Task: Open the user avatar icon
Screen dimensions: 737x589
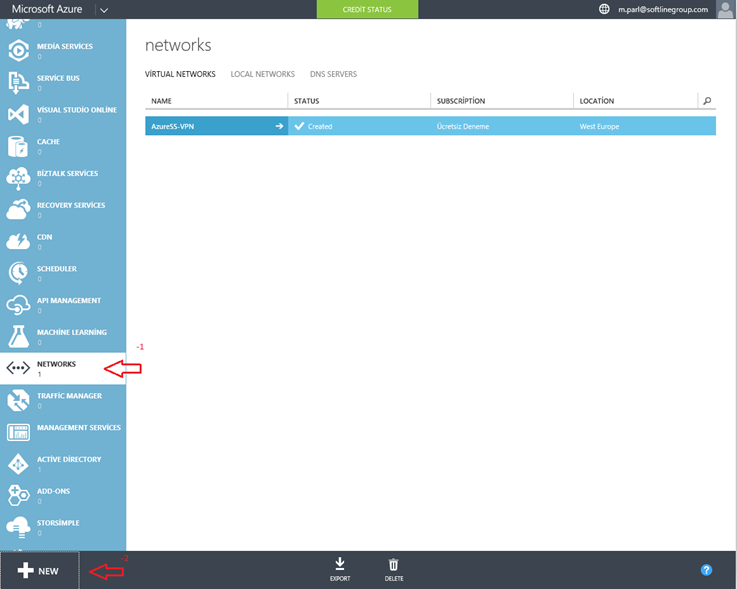Action: (x=724, y=9)
